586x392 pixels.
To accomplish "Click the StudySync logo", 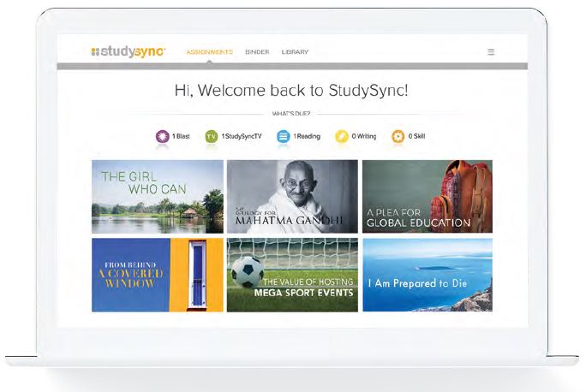I will tap(129, 51).
